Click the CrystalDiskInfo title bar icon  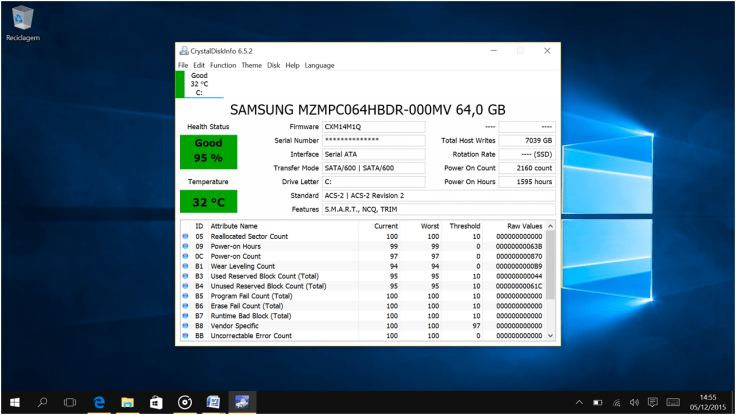(x=183, y=50)
